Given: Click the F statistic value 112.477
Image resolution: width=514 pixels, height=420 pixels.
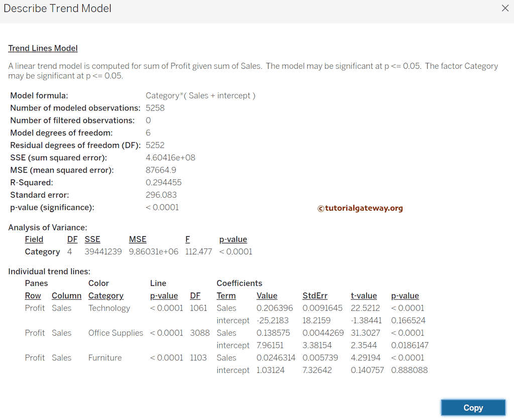Looking at the screenshot, I should click(199, 251).
